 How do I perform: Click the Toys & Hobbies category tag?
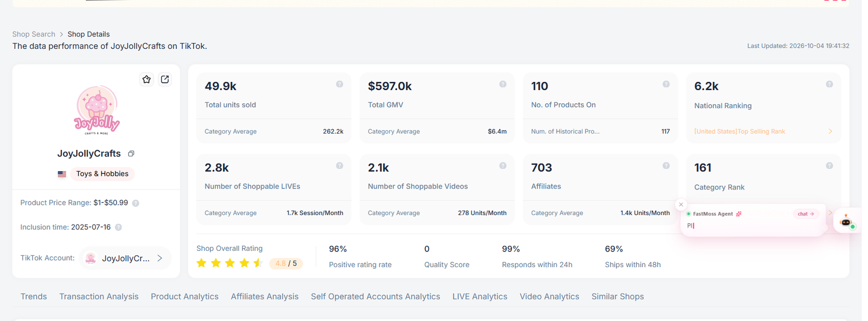coord(102,174)
